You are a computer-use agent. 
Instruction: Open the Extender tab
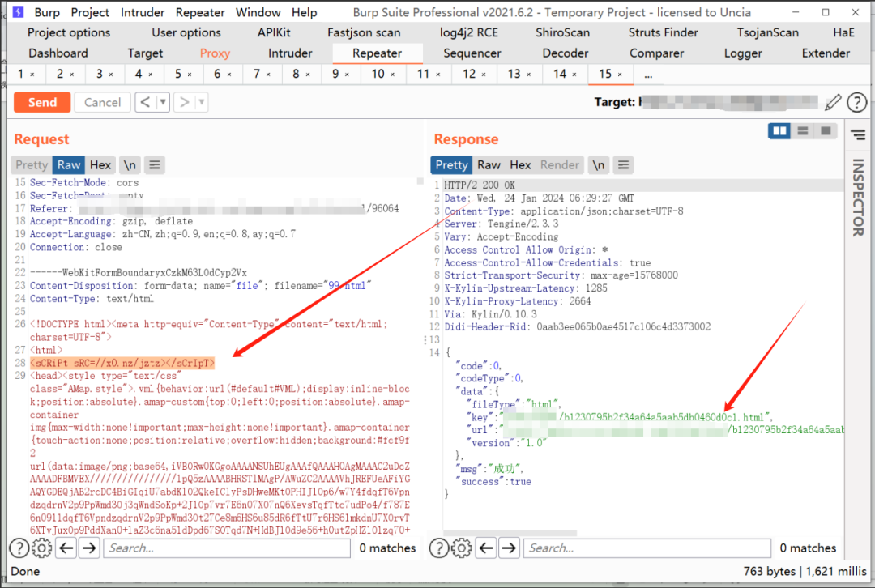[x=826, y=53]
